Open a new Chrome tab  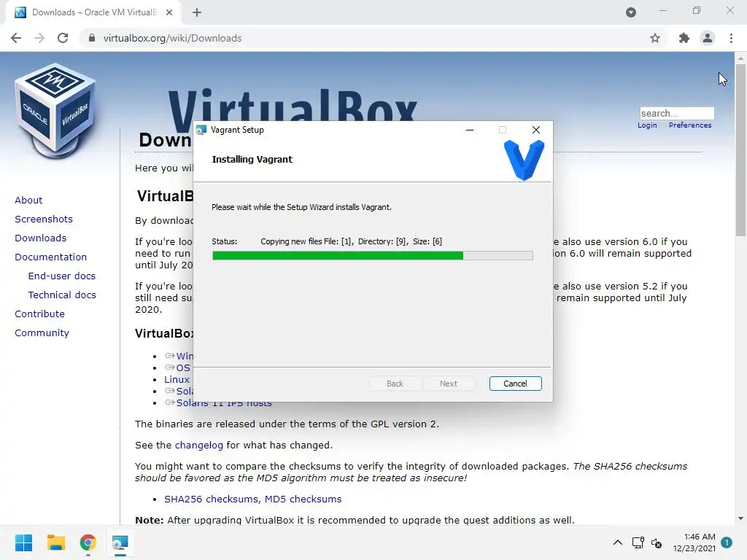click(x=197, y=12)
